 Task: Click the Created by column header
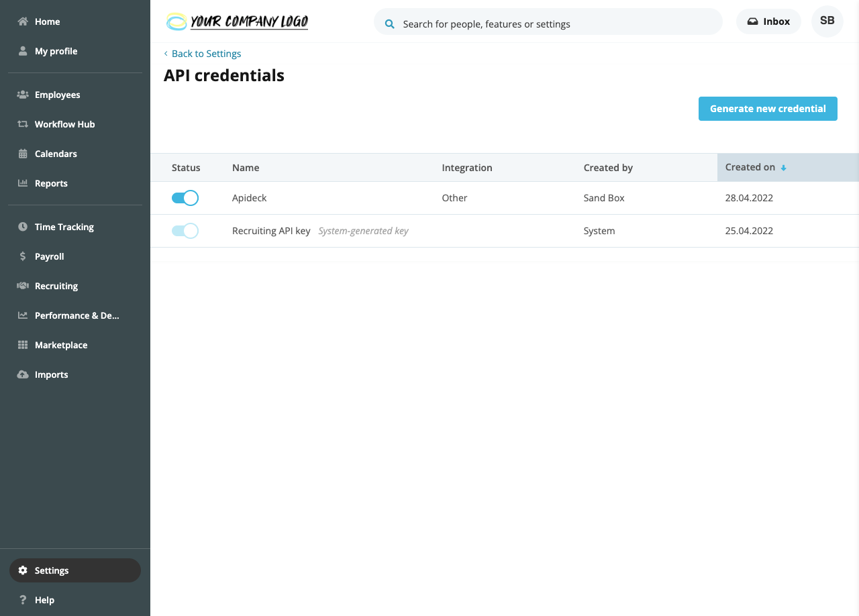(x=608, y=168)
